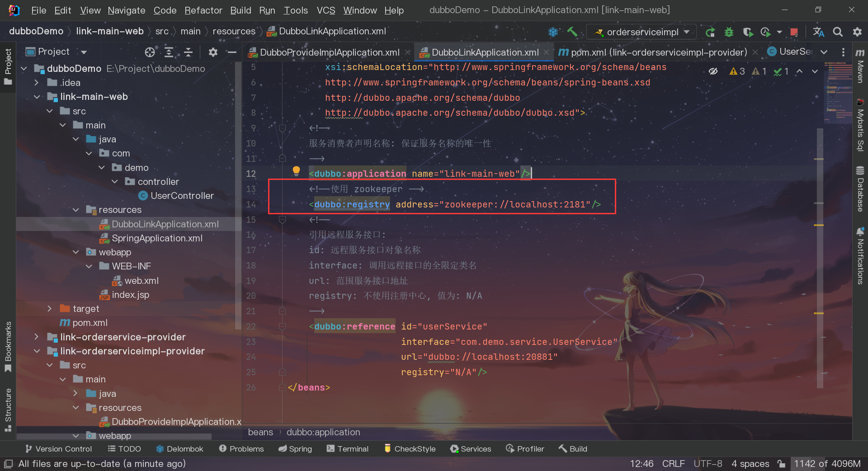Show hidden editor tabs dropdown
The height and width of the screenshot is (471, 868).
(824, 52)
